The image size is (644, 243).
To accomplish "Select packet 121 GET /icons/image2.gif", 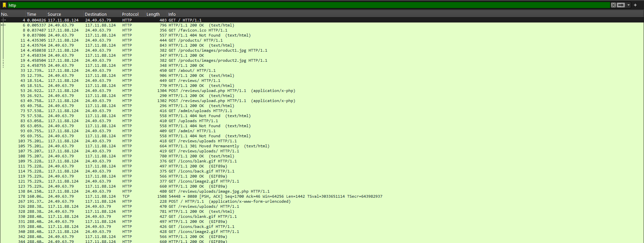I will point(322,181).
